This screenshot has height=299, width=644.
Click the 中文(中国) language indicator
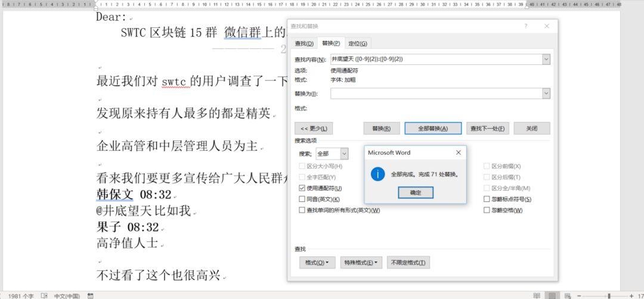67,295
